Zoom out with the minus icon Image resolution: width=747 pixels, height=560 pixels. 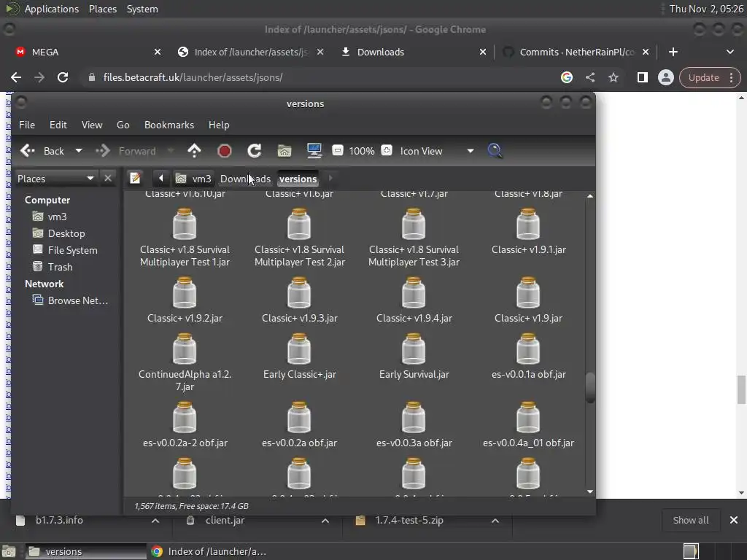[x=338, y=150]
